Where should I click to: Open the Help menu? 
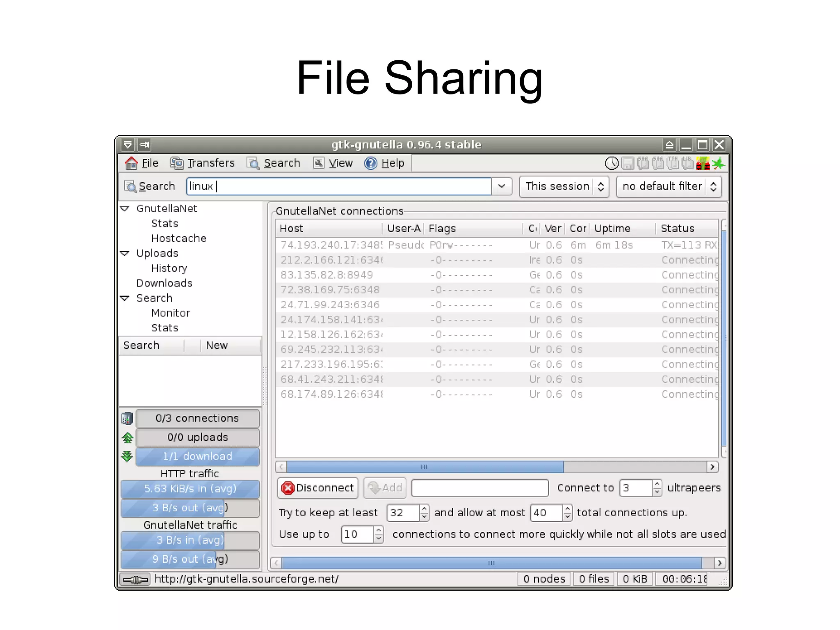(x=384, y=163)
